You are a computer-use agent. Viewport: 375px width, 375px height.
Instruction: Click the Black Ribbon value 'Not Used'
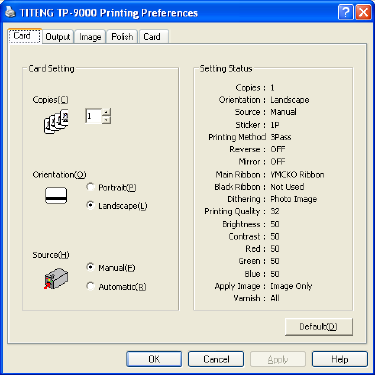[x=287, y=187]
